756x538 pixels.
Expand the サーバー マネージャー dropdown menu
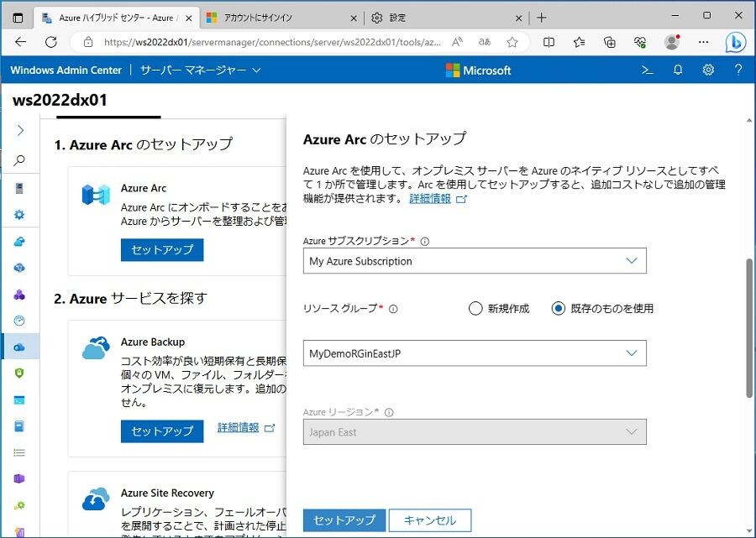point(201,71)
